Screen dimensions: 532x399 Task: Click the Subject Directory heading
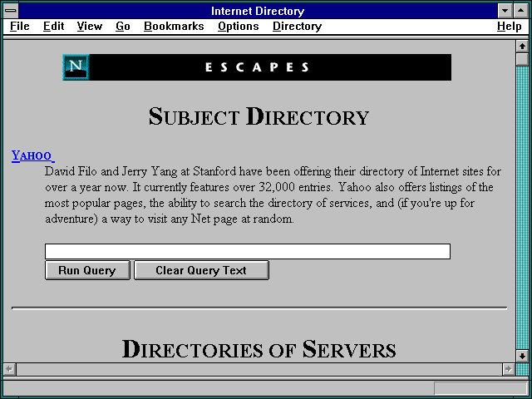(x=259, y=116)
